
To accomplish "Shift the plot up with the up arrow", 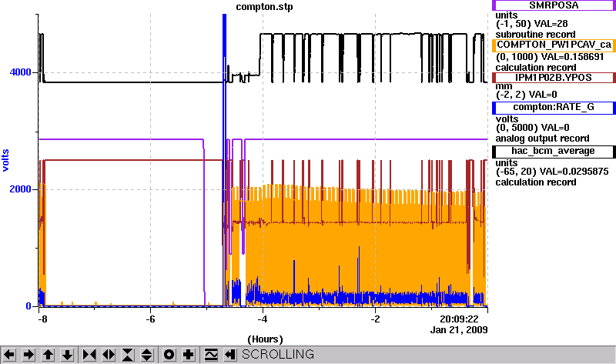I will click(48, 355).
